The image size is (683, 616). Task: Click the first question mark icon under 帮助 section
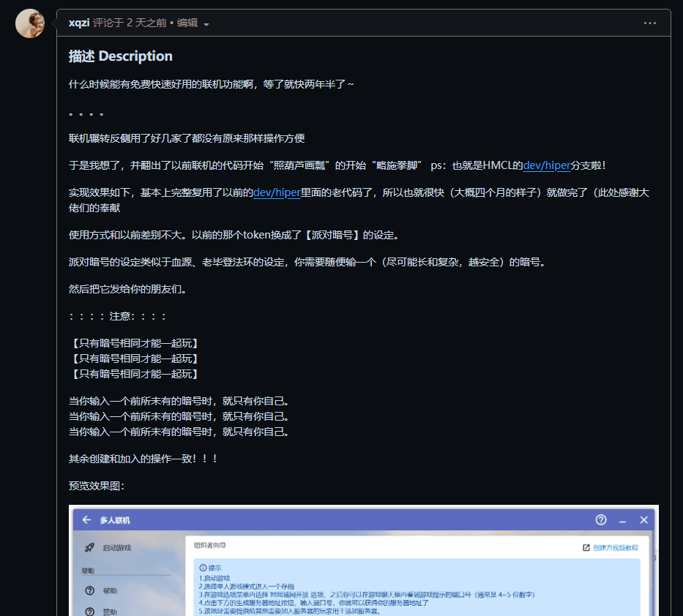(89, 590)
